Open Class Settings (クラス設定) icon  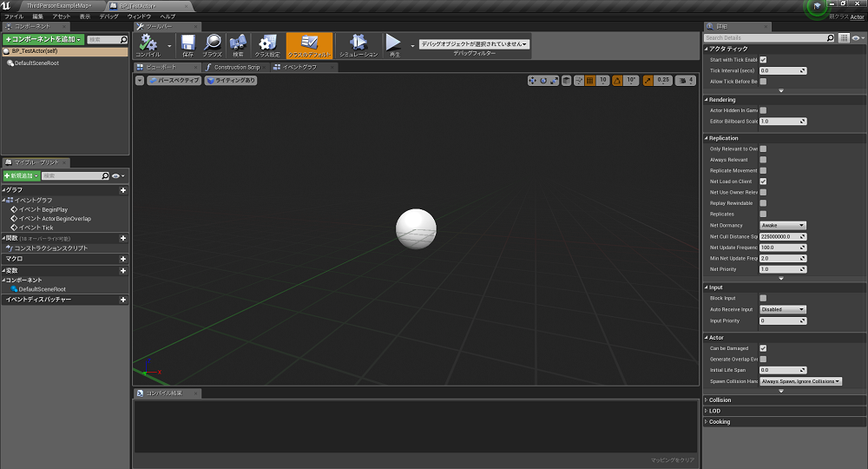(x=268, y=45)
